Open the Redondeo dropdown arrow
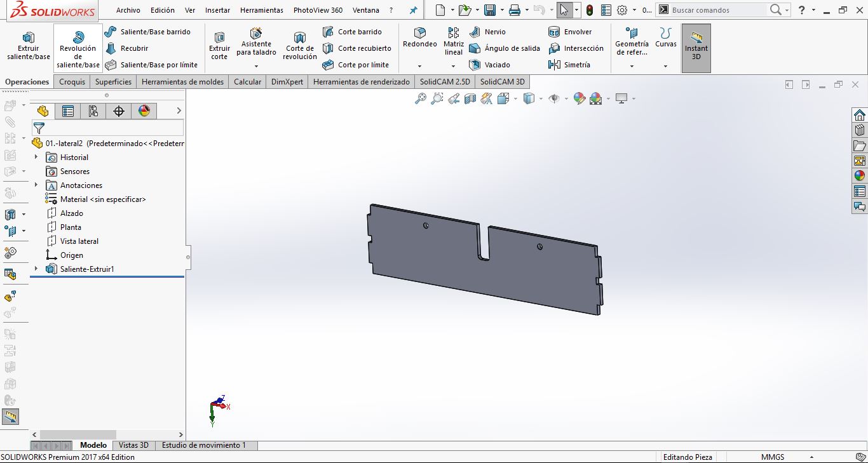Viewport: 868px width, 463px height. [420, 66]
